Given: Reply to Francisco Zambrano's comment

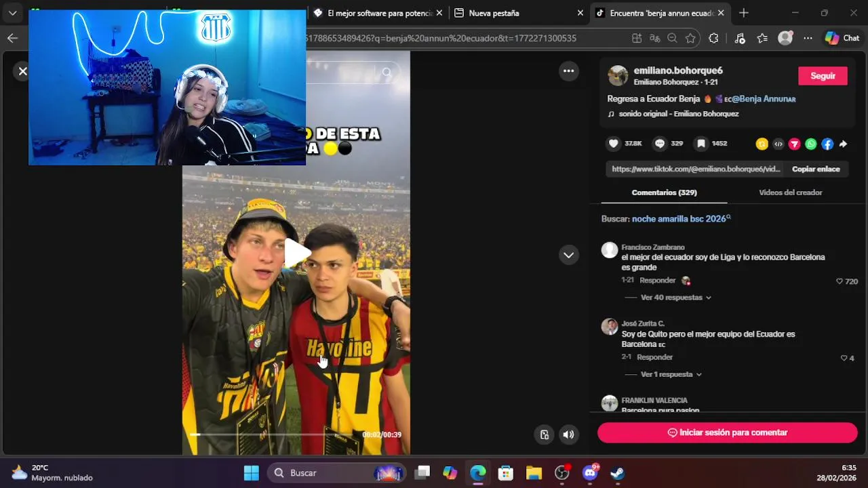Looking at the screenshot, I should 657,281.
